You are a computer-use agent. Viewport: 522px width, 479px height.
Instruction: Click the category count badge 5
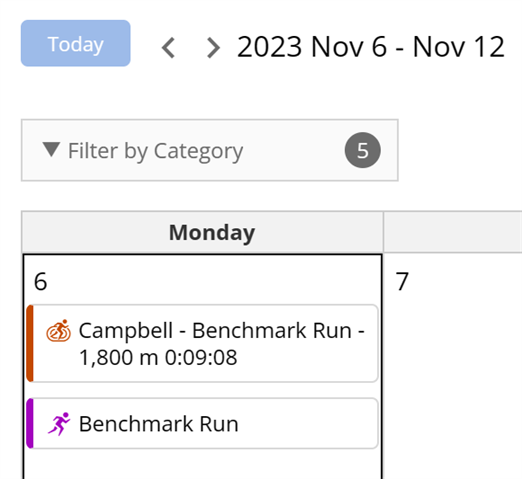click(363, 150)
